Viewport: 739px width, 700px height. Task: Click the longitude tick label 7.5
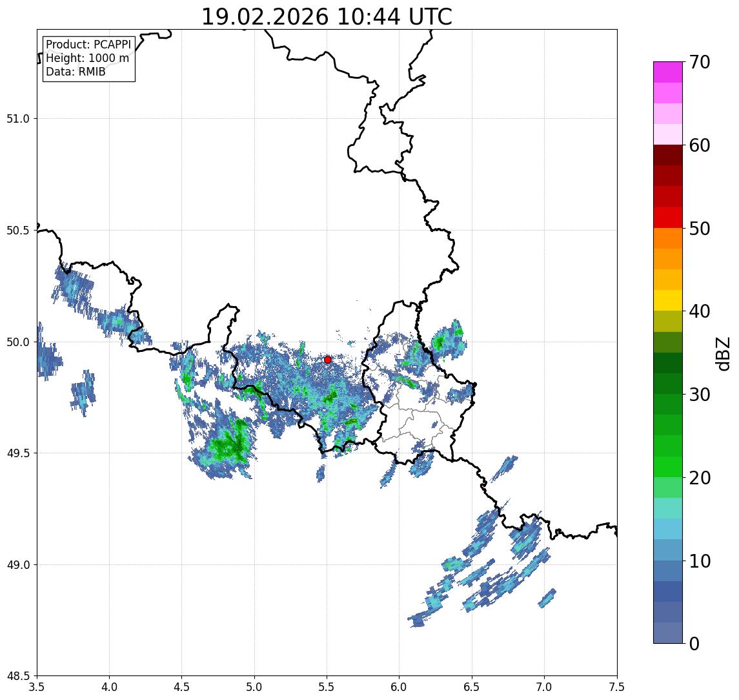coord(617,687)
